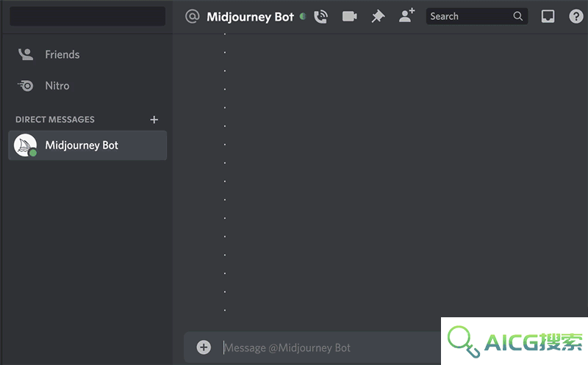Image resolution: width=588 pixels, height=365 pixels.
Task: Open pinned messages
Action: coord(378,16)
